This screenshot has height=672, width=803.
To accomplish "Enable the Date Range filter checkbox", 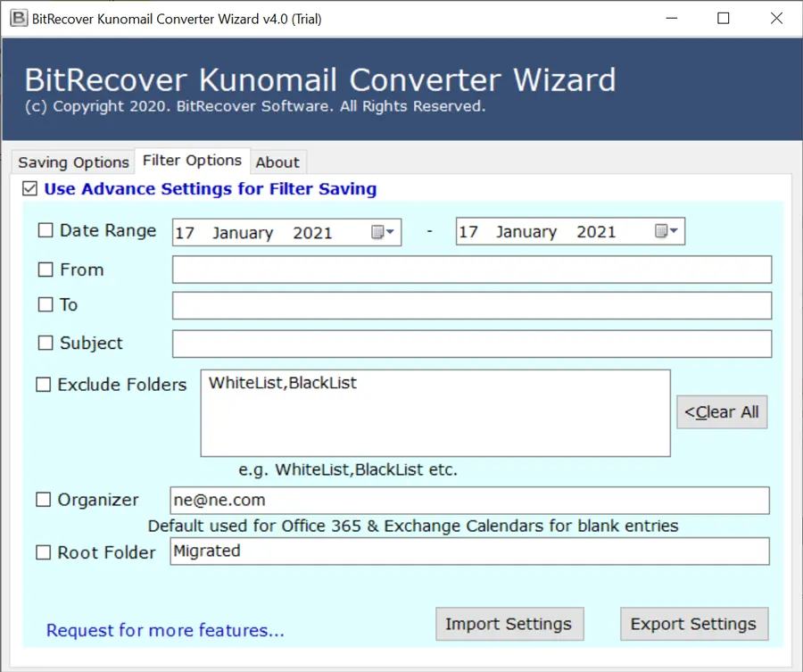I will click(46, 230).
